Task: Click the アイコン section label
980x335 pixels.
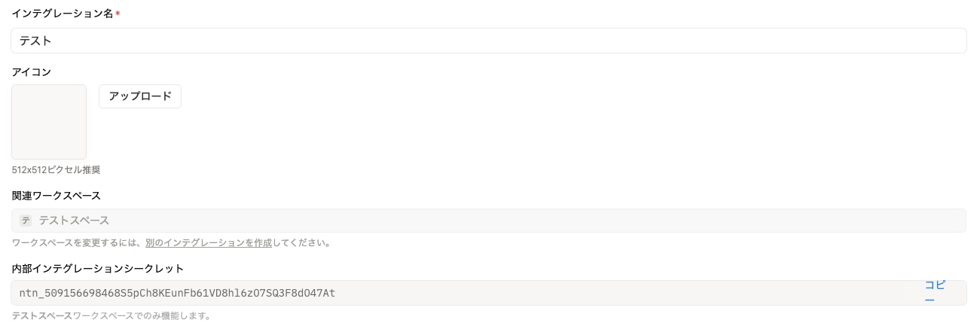Action: (x=31, y=72)
